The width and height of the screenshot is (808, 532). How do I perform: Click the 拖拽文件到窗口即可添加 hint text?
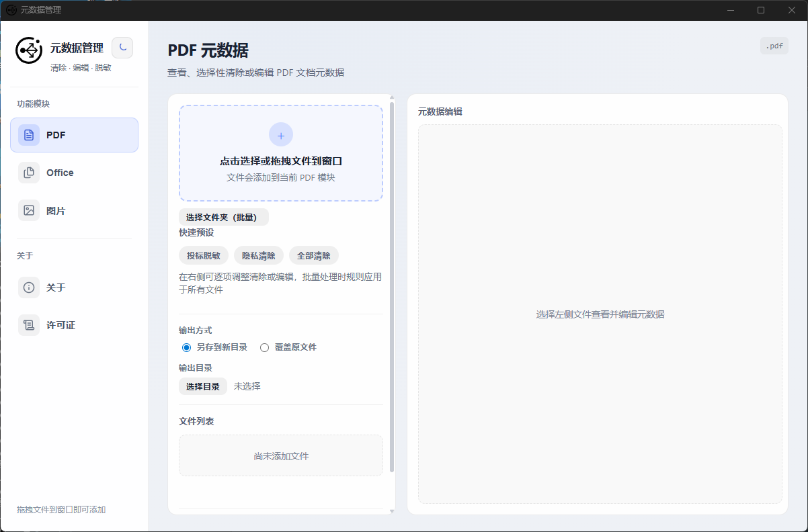click(x=61, y=510)
